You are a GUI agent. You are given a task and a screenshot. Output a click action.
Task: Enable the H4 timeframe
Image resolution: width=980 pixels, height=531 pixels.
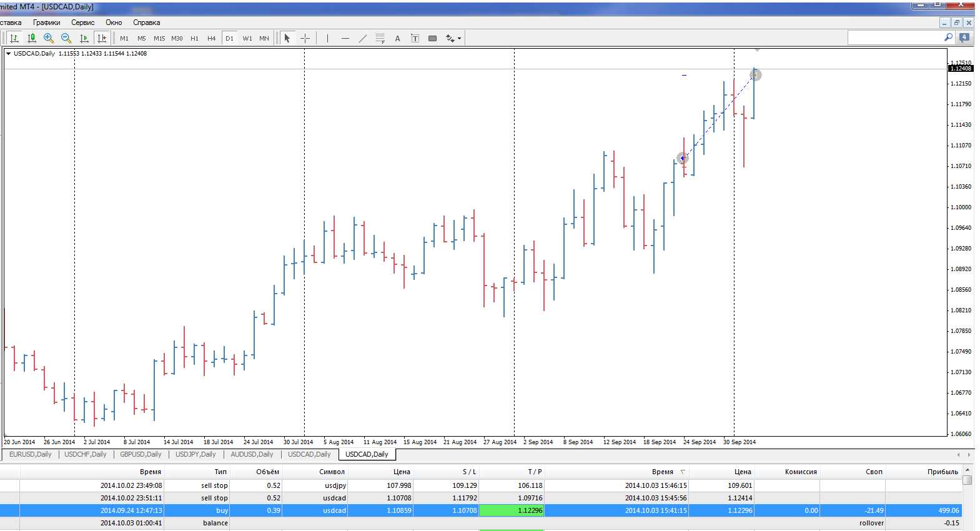211,38
